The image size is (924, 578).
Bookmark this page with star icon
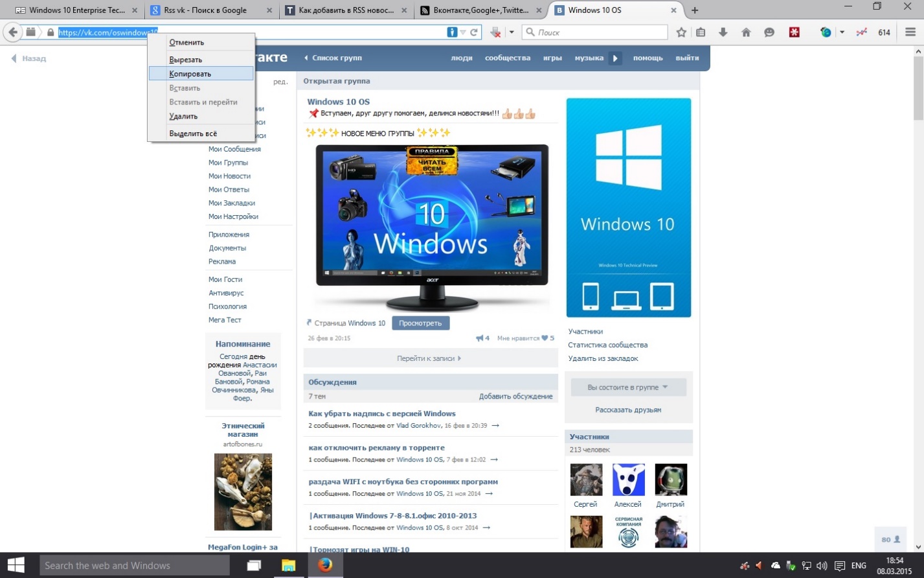pyautogui.click(x=681, y=32)
